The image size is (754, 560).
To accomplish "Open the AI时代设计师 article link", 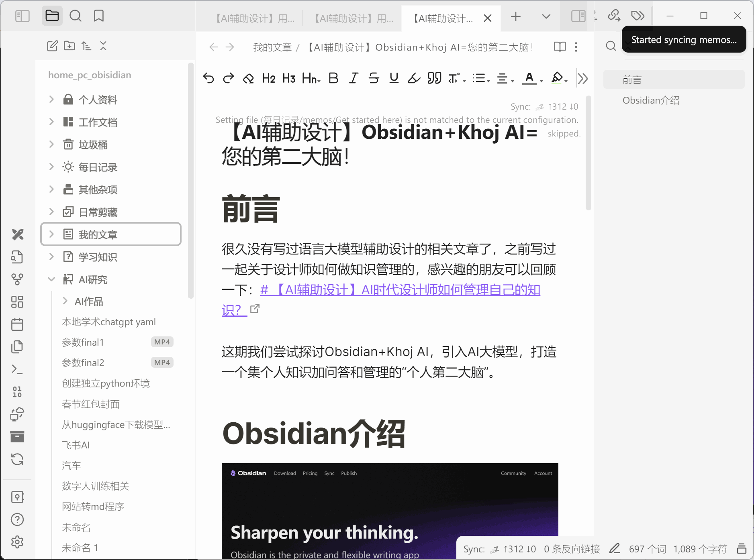I will click(400, 290).
